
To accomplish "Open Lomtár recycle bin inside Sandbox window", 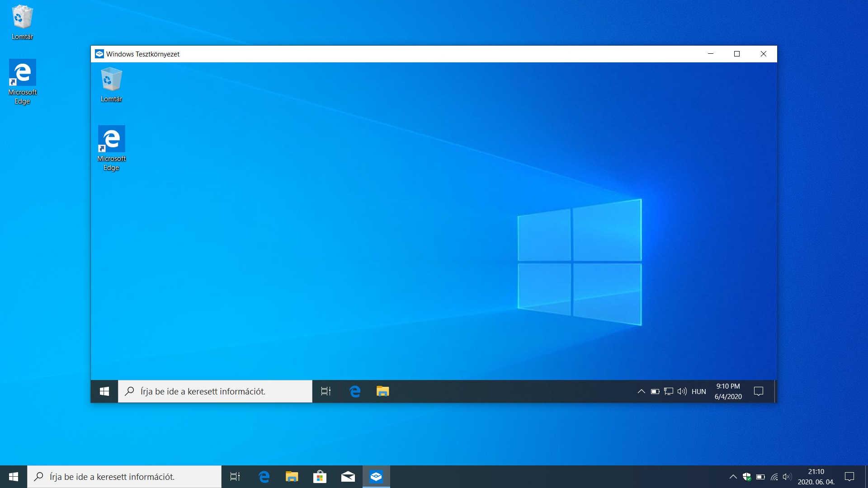I will [111, 84].
